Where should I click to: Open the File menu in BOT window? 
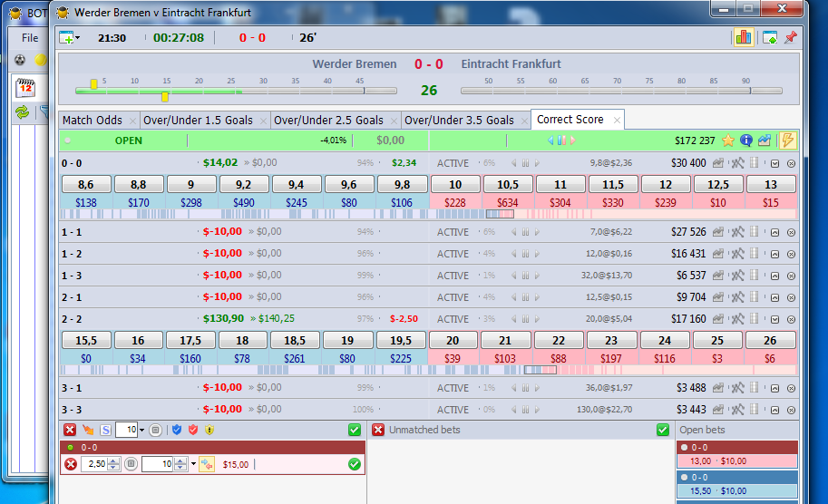30,37
